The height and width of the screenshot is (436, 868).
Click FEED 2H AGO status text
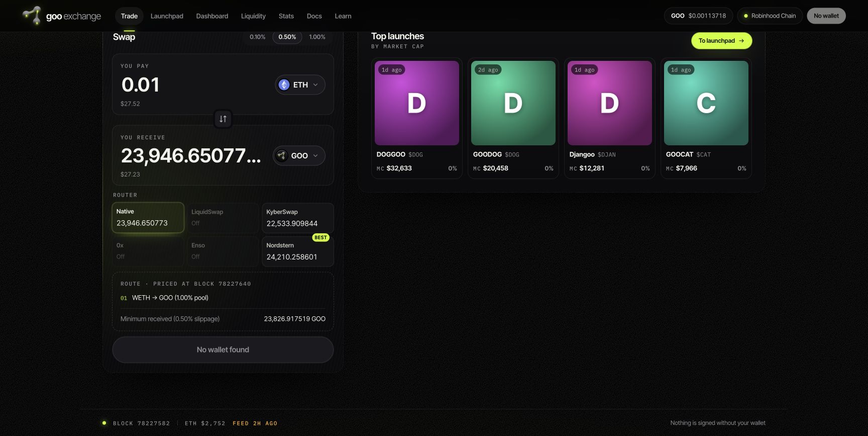pyautogui.click(x=255, y=423)
